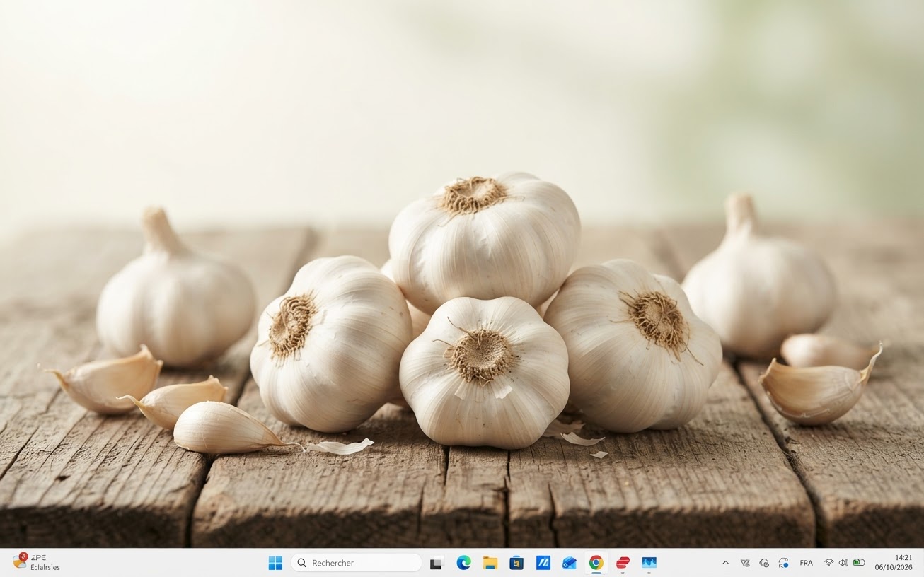924x577 pixels.
Task: Change the FRA input language
Action: pyautogui.click(x=806, y=563)
